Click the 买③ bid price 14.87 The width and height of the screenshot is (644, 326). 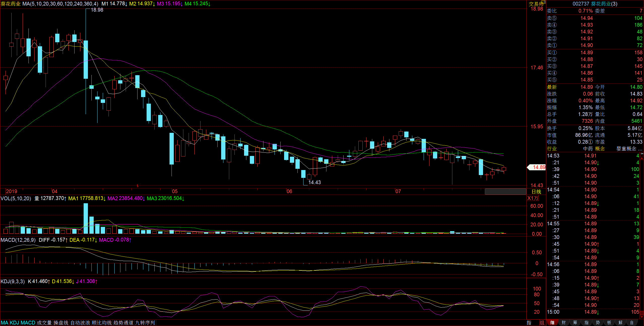click(x=587, y=66)
